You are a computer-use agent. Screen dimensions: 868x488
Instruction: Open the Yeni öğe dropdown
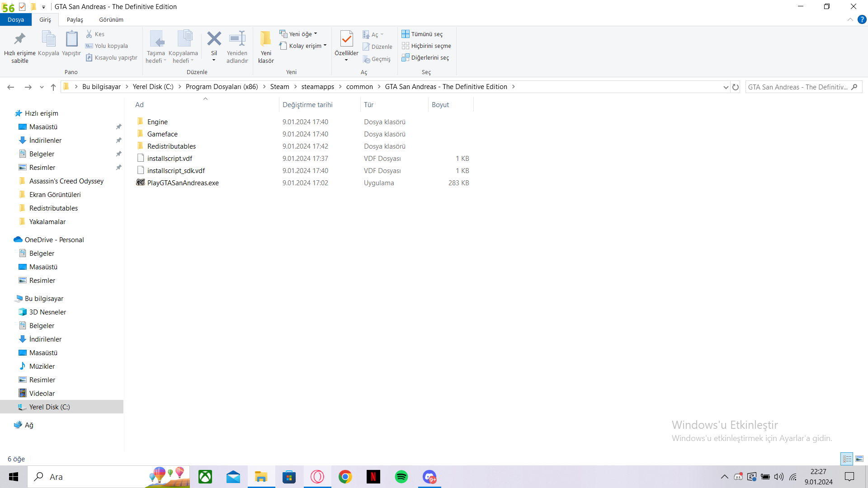click(299, 34)
